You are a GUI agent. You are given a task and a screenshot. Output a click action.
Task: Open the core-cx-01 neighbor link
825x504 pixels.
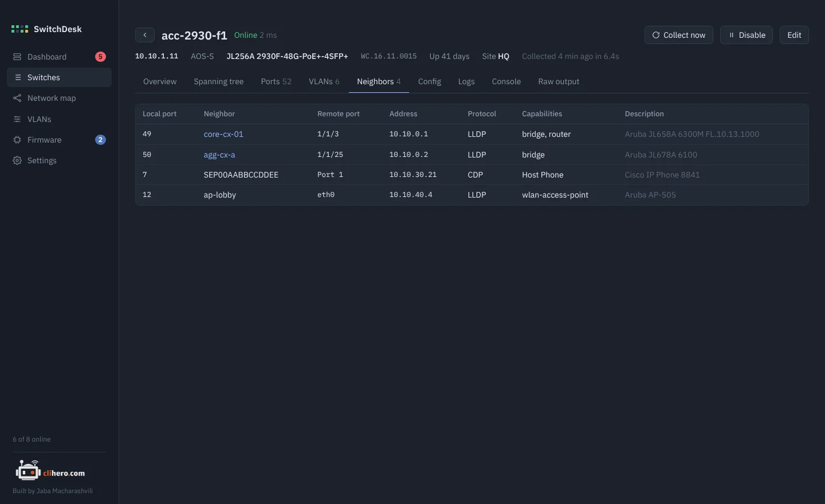click(x=223, y=134)
